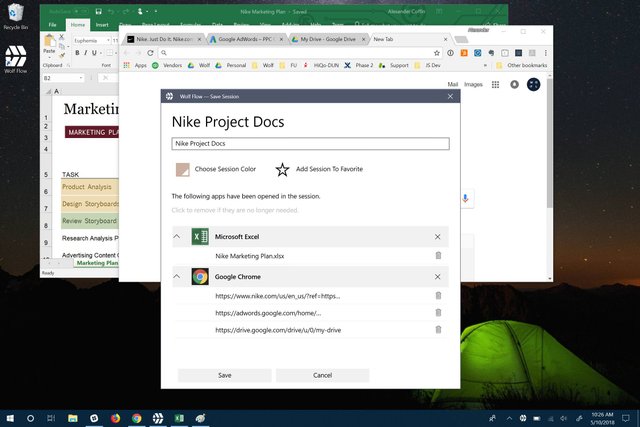This screenshot has width=640, height=427.
Task: Open the Google apps grid icon
Action: click(x=494, y=85)
